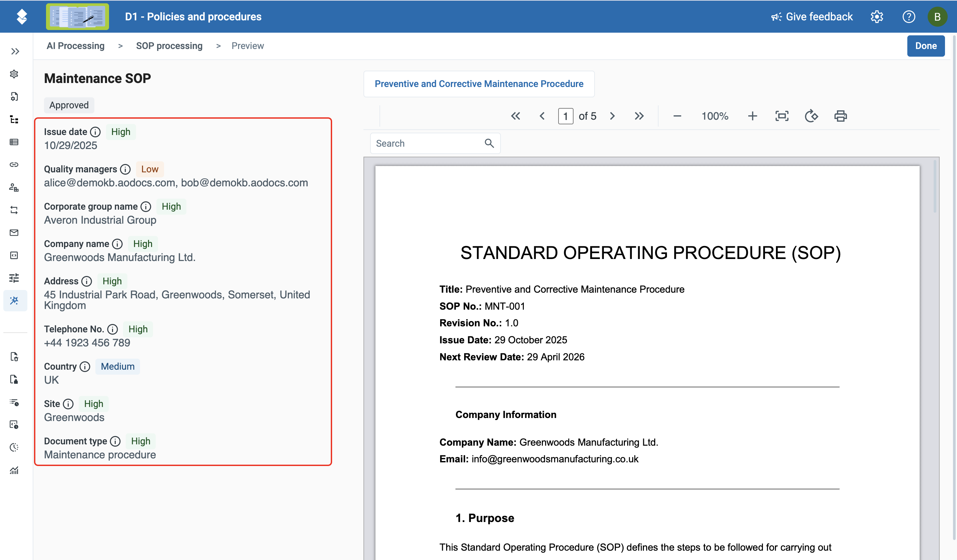Click the Done button
957x560 pixels.
tap(925, 46)
